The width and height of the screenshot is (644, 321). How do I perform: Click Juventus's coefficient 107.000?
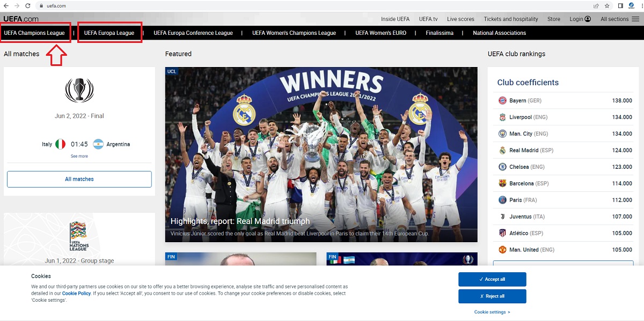click(622, 217)
